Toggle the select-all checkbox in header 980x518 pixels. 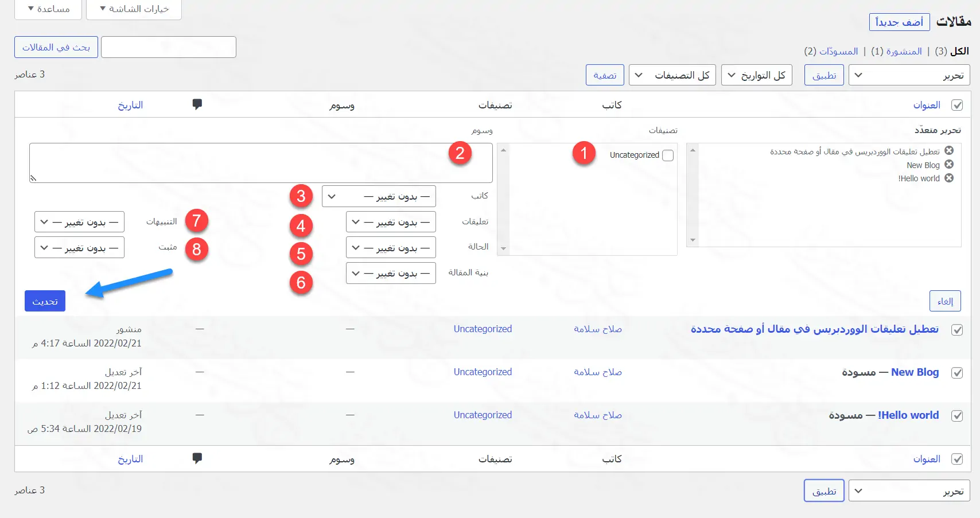tap(957, 105)
